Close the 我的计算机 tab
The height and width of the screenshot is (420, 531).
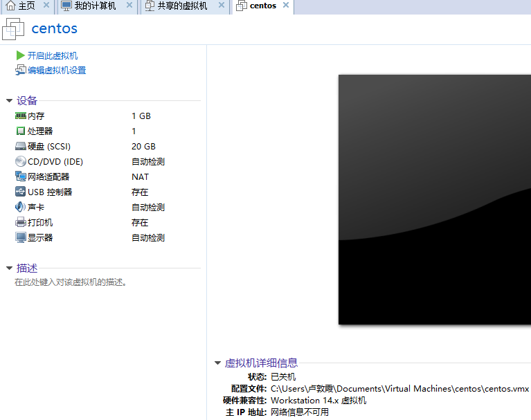(129, 5)
